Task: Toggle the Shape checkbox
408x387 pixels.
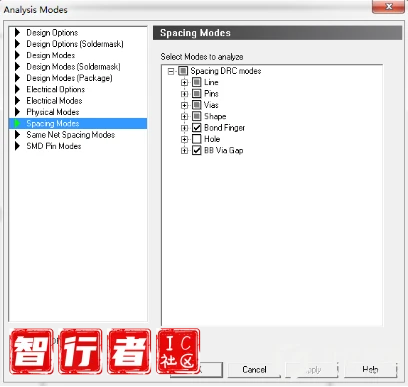Action: click(197, 116)
